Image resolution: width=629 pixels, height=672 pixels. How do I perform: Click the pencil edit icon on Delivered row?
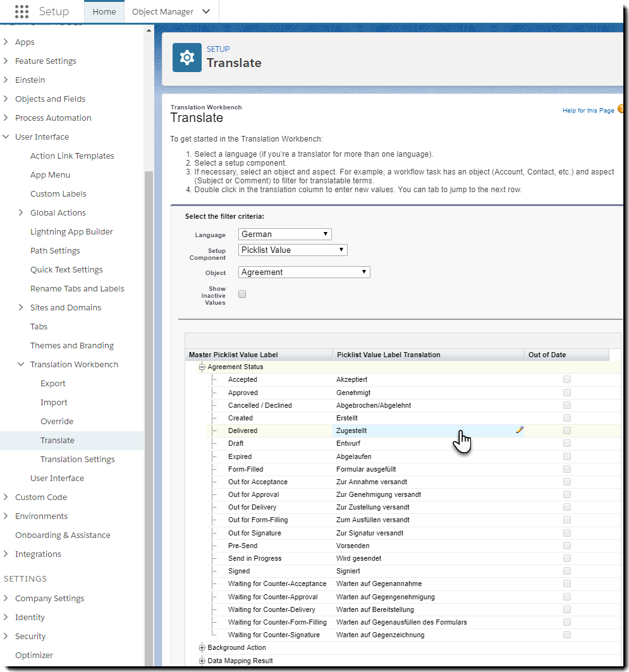pyautogui.click(x=520, y=430)
